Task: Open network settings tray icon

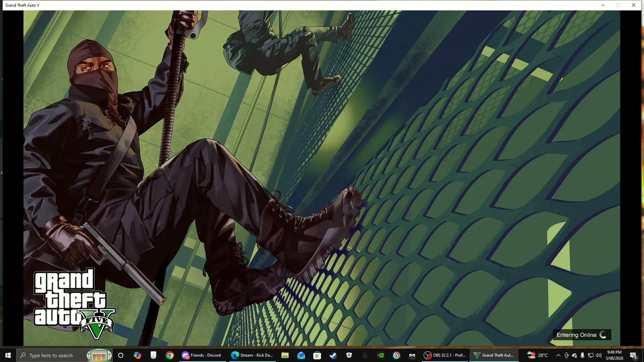Action: coord(591,355)
